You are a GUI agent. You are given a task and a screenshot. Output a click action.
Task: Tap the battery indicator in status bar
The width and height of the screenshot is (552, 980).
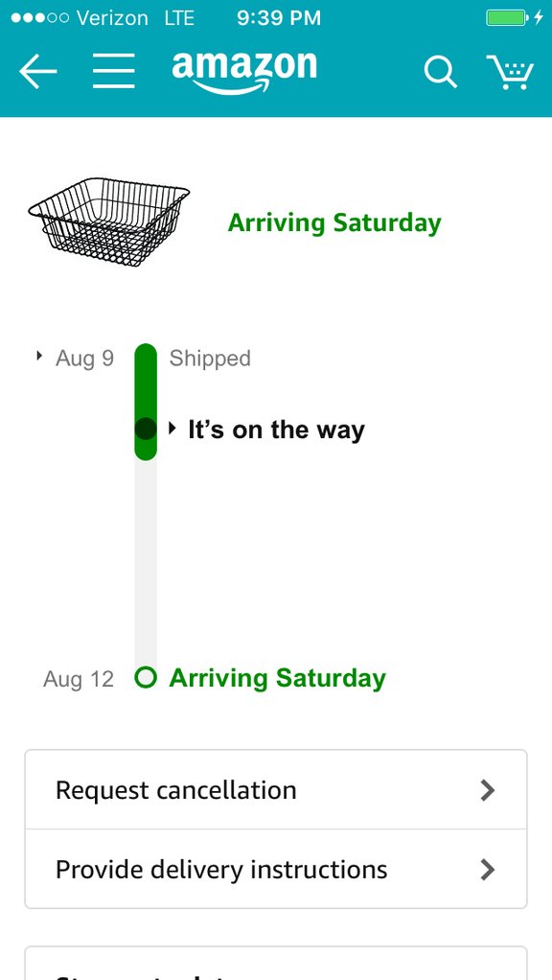pyautogui.click(x=507, y=17)
